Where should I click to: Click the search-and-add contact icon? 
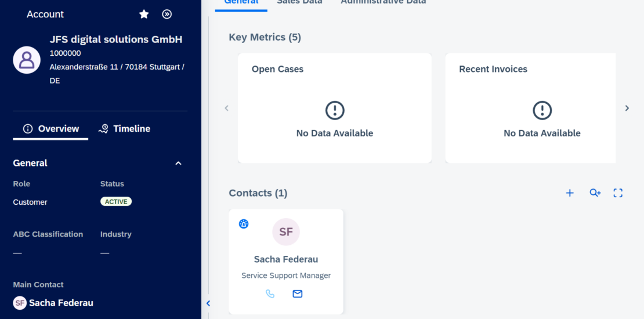coord(595,193)
